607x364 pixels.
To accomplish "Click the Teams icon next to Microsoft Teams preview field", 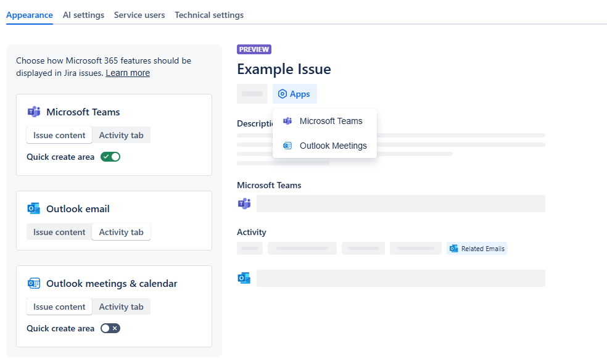I will click(x=244, y=203).
